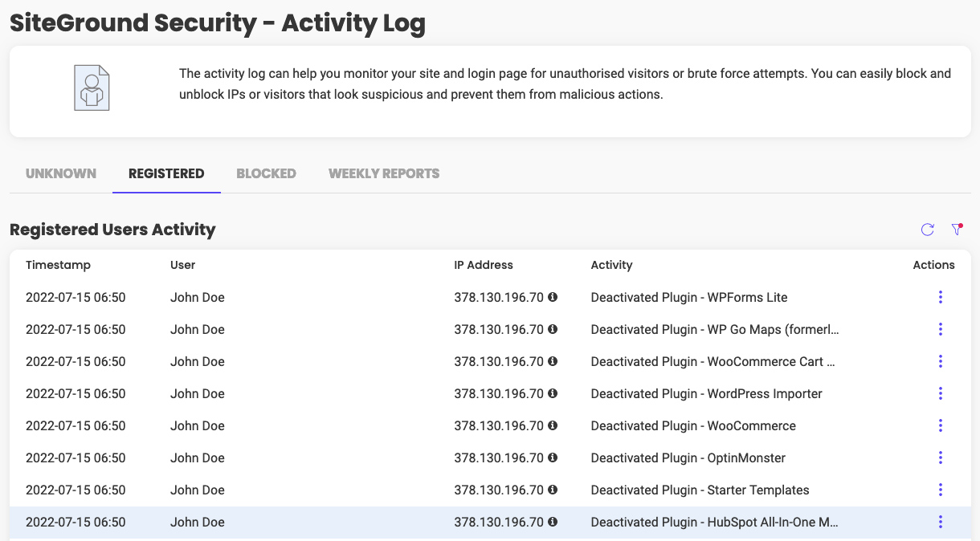Click 'Deactivated Plugin - WordPress Importer' activity text
Screen dimensions: 980x541
click(706, 393)
